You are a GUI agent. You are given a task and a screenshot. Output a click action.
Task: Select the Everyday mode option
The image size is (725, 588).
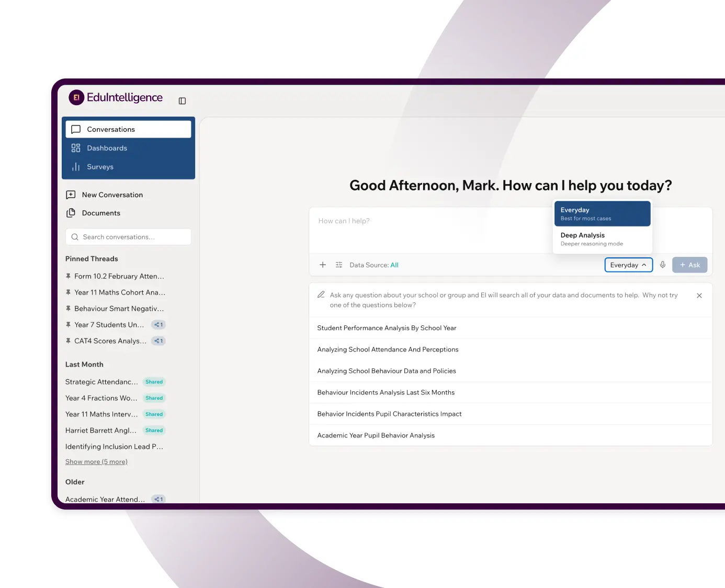[x=602, y=213]
